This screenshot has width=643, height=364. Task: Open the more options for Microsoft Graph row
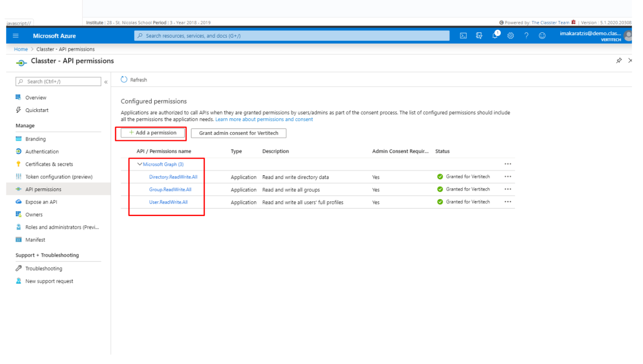(508, 164)
